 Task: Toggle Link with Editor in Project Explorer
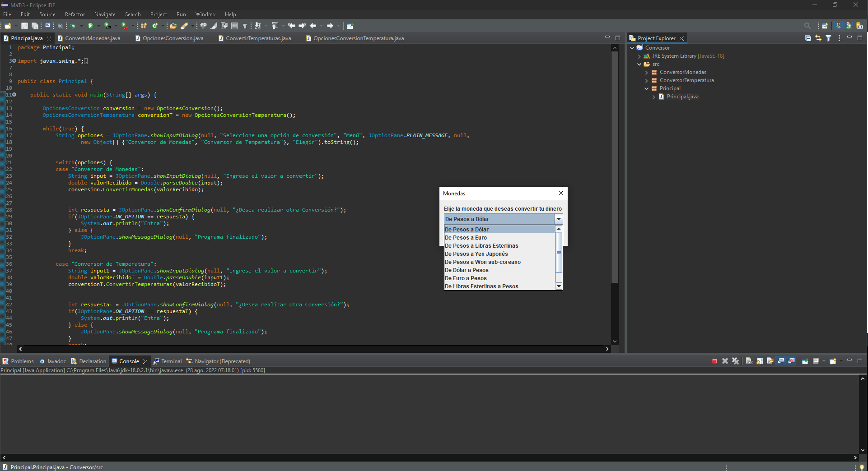coord(818,38)
